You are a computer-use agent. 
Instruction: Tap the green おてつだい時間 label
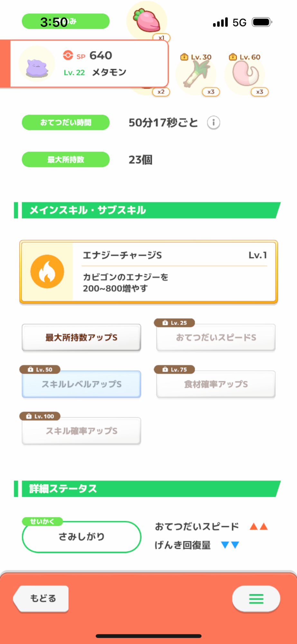(x=66, y=122)
